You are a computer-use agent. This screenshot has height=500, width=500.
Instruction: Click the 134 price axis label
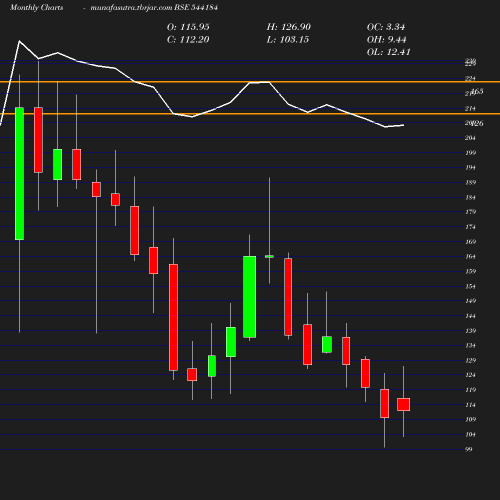coord(470,345)
